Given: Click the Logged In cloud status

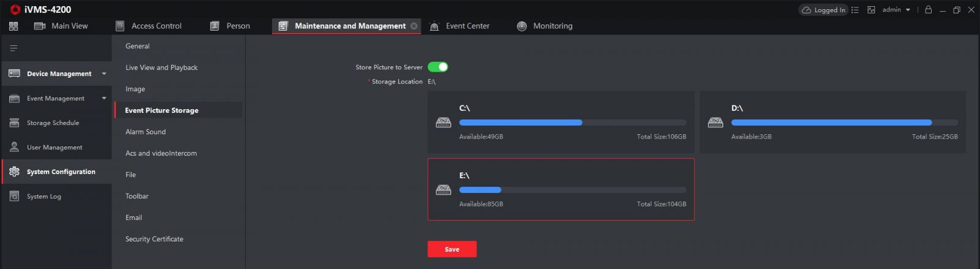Looking at the screenshot, I should [x=824, y=10].
